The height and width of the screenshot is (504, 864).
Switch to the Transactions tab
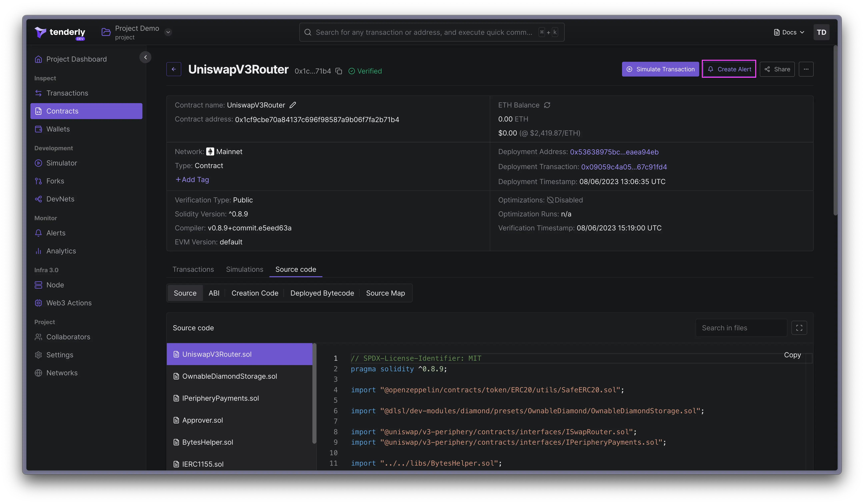tap(193, 269)
